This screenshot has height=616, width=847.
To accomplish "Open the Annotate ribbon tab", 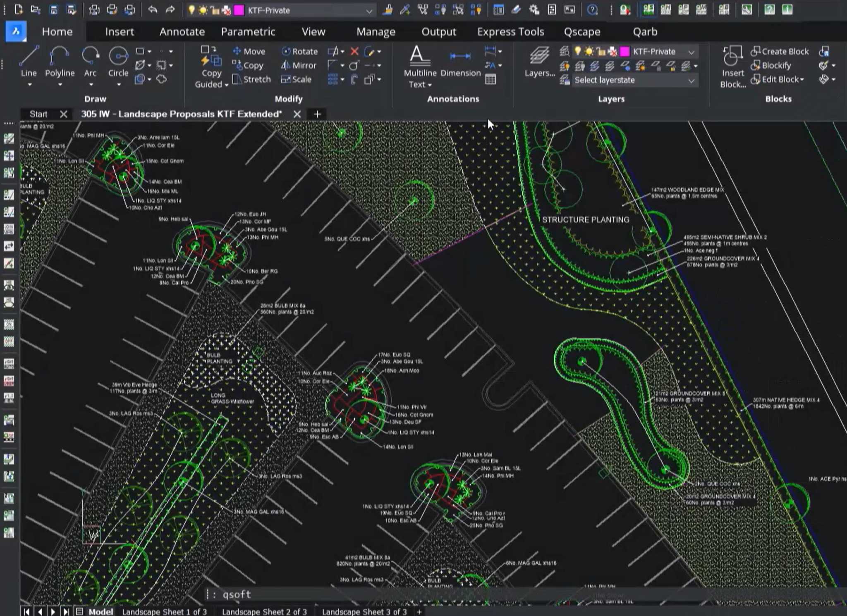I will pyautogui.click(x=182, y=31).
